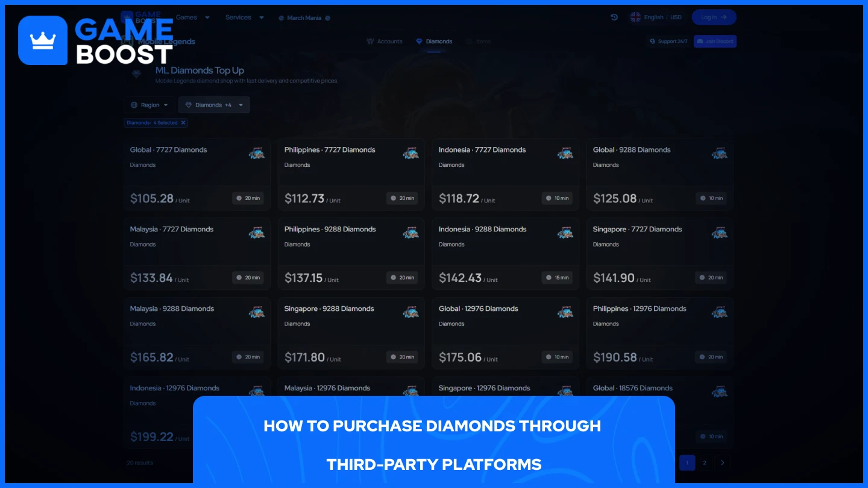Remove the Diamonds: 4 Selected filter tag
868x488 pixels.
(184, 122)
